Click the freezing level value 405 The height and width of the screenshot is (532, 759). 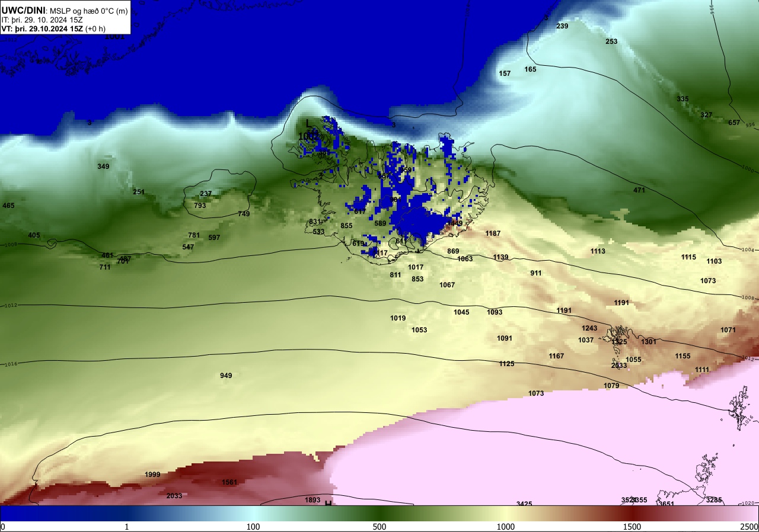[x=34, y=235]
